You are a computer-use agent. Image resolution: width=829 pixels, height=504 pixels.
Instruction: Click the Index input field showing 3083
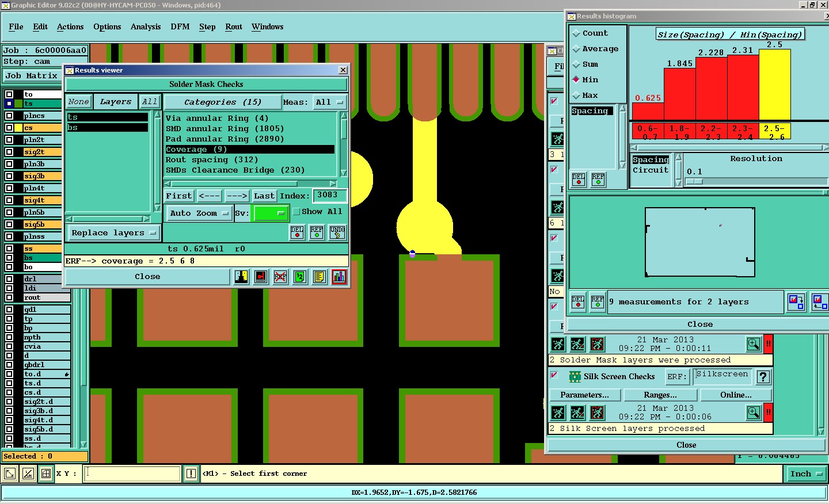click(330, 195)
